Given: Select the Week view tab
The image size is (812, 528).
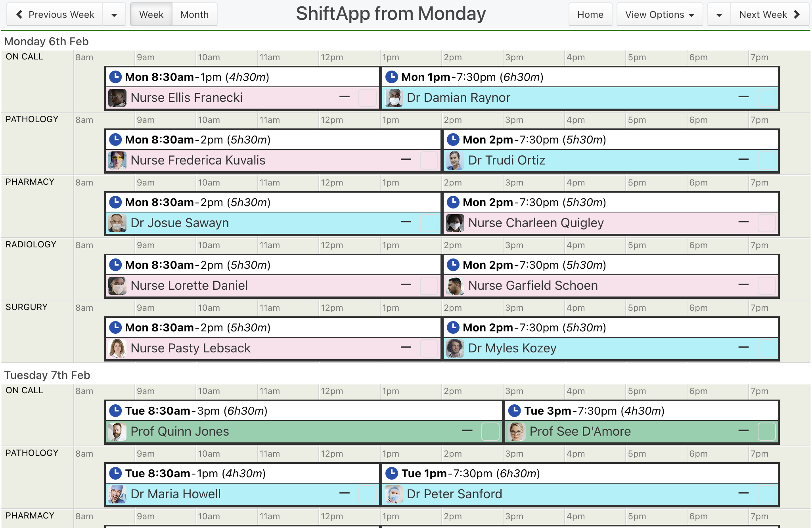Looking at the screenshot, I should (x=151, y=15).
